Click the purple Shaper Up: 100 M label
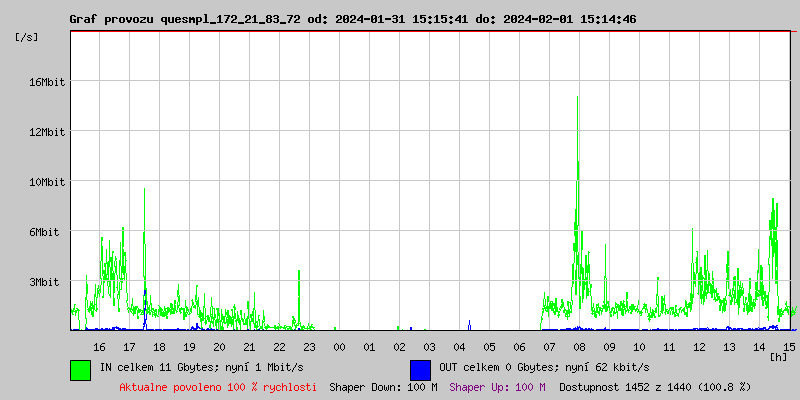 pos(497,386)
